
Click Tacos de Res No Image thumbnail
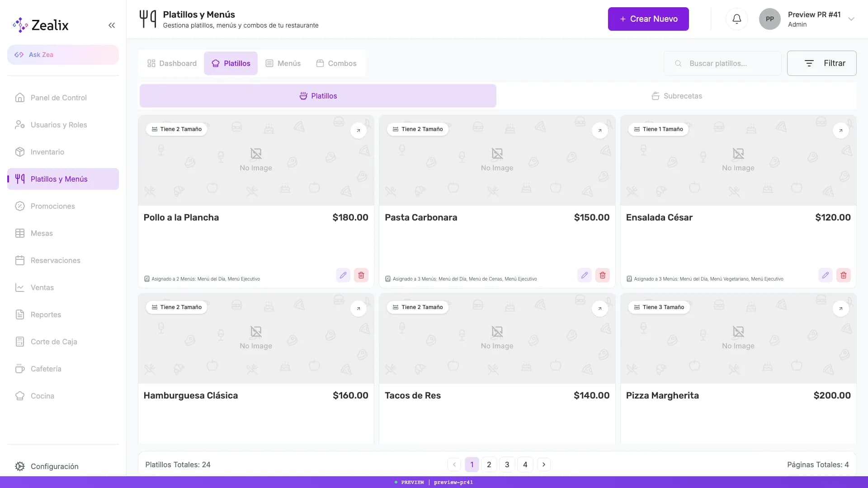497,338
